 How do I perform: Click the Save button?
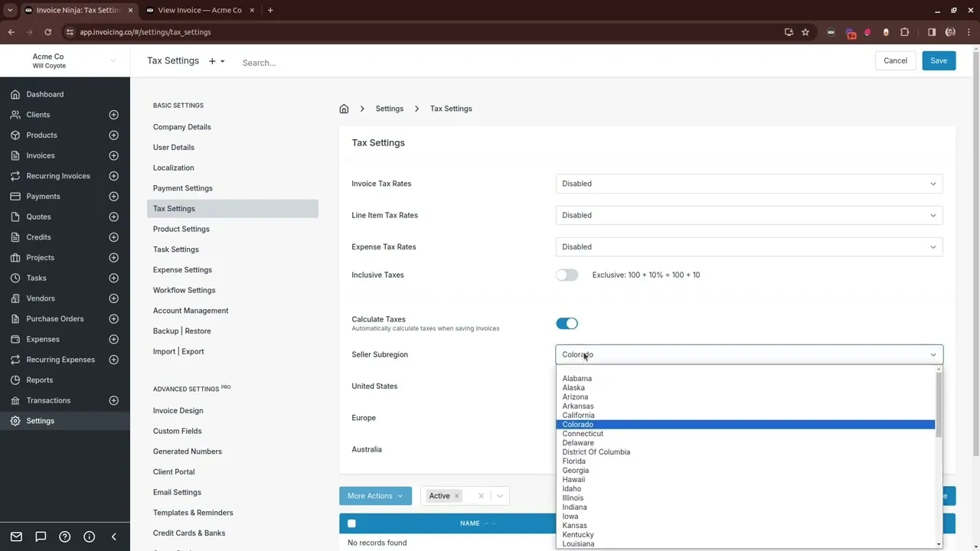939,61
